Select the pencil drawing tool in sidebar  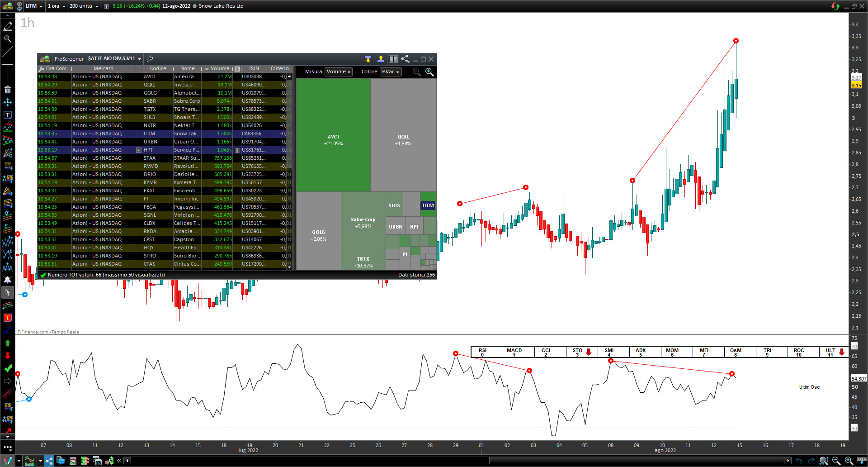pos(8,26)
